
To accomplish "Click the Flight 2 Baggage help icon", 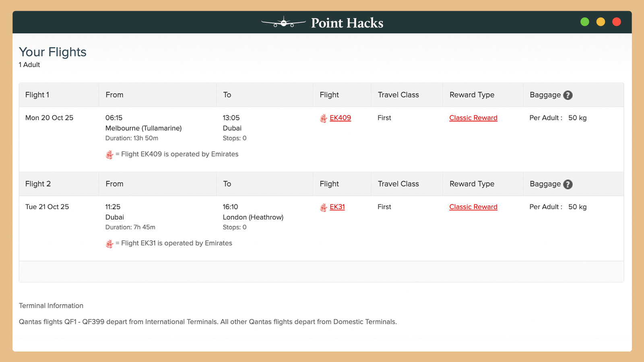I will [568, 184].
